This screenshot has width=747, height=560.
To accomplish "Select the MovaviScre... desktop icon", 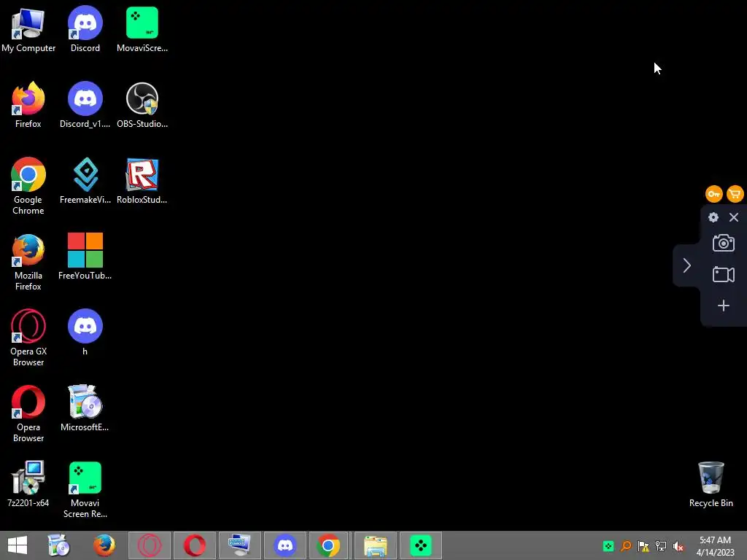I will (x=142, y=28).
